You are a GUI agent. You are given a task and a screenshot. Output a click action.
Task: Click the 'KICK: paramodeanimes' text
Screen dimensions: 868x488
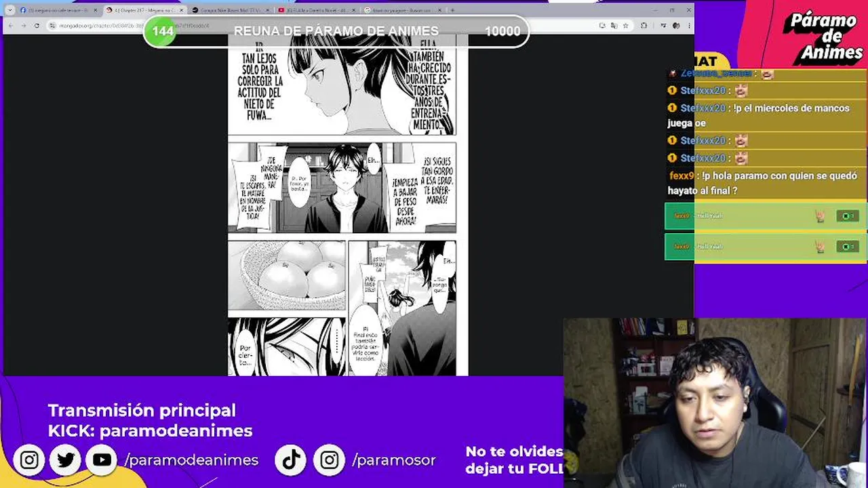pyautogui.click(x=150, y=430)
